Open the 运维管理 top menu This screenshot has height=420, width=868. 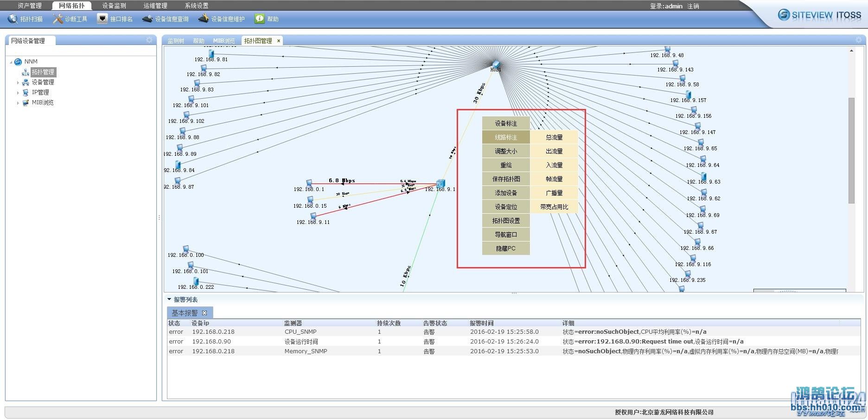point(155,6)
